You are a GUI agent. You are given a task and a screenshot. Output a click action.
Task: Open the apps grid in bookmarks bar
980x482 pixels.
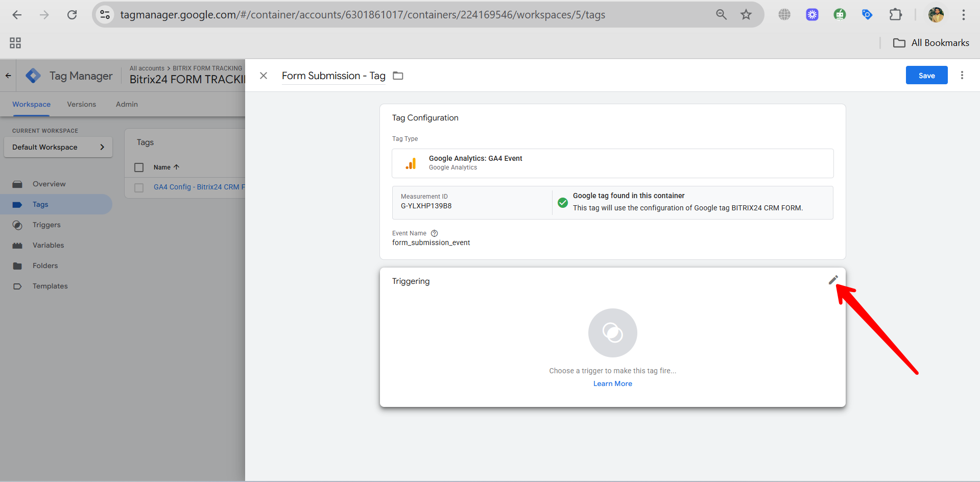[15, 43]
